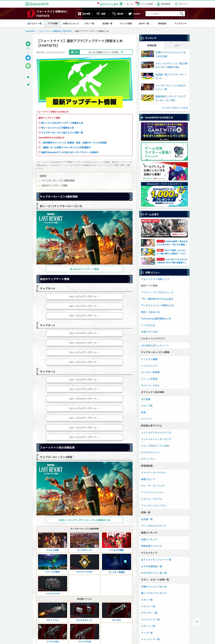The height and width of the screenshot is (644, 215).
Task: Open バトルパス報酬 sidebar link
Action: coord(149,359)
